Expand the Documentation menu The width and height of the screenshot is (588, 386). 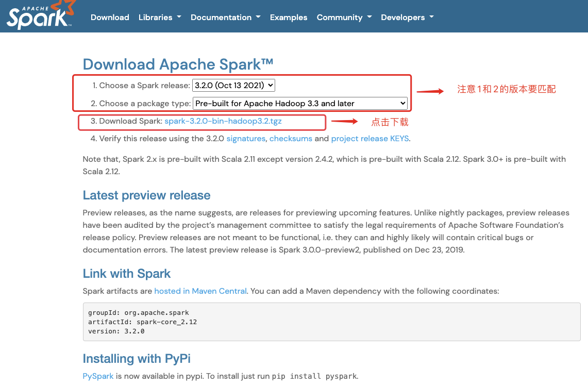point(225,17)
